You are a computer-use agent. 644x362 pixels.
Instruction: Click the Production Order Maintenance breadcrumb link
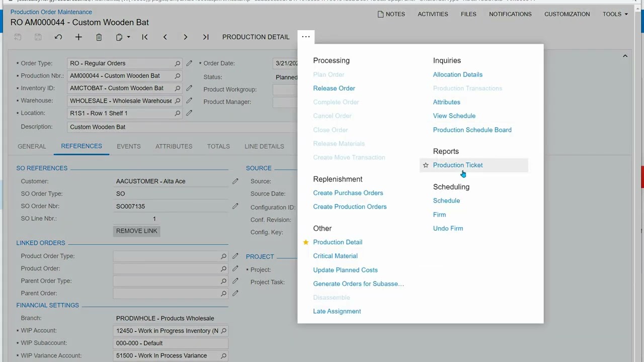coord(51,12)
